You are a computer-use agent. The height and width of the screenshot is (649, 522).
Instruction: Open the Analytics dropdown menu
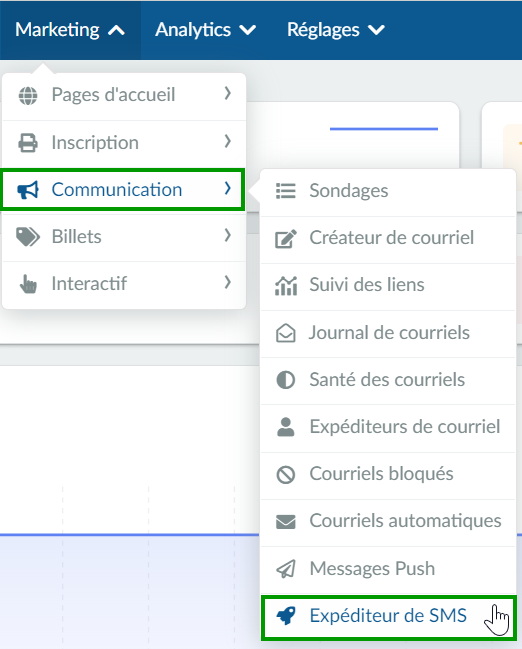click(x=206, y=30)
